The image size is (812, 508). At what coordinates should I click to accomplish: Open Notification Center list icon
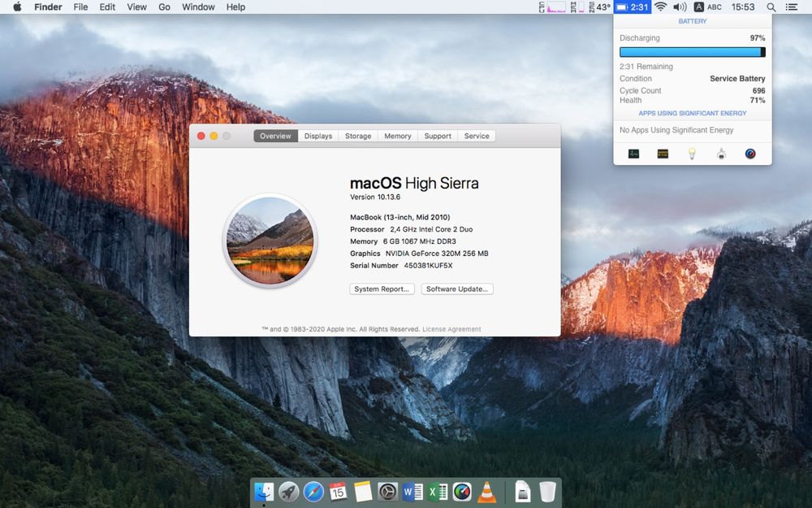tap(791, 7)
